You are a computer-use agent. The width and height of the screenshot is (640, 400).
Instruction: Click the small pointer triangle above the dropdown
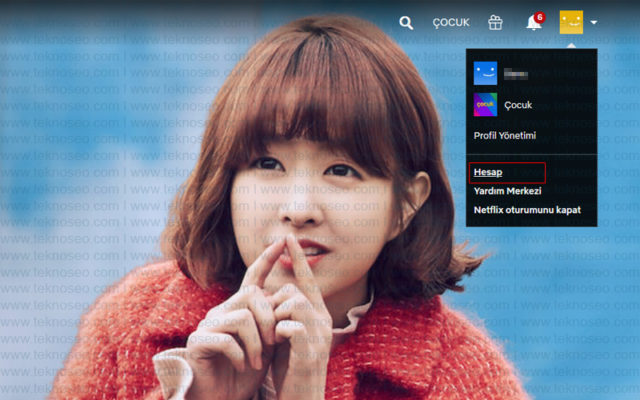571,46
